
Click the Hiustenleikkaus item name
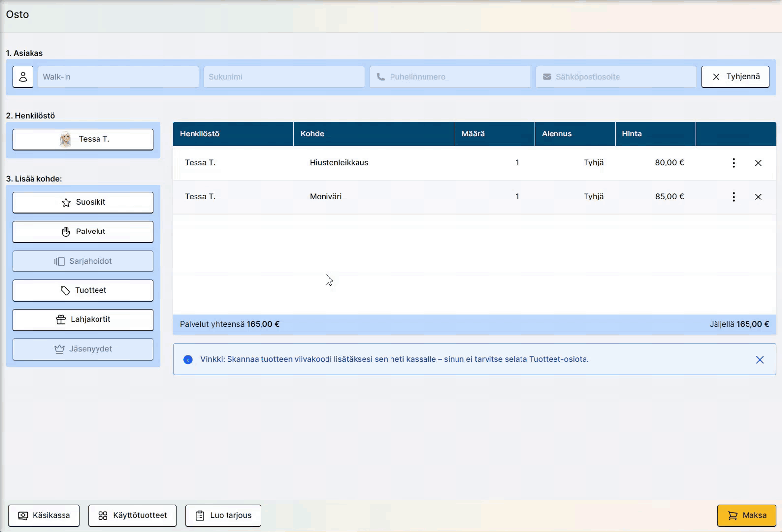[339, 163]
